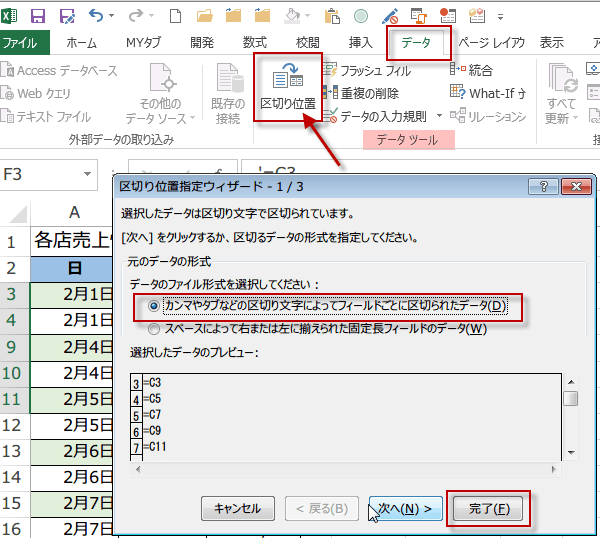Click the Next (次へ) button
The image size is (600, 538).
pos(405,509)
